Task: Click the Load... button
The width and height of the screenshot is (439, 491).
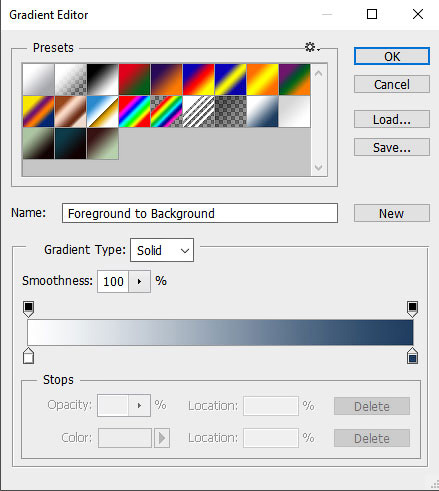Action: point(392,119)
